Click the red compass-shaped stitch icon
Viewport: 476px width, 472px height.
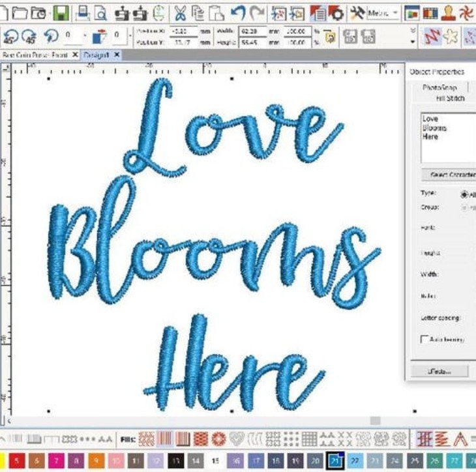460,439
